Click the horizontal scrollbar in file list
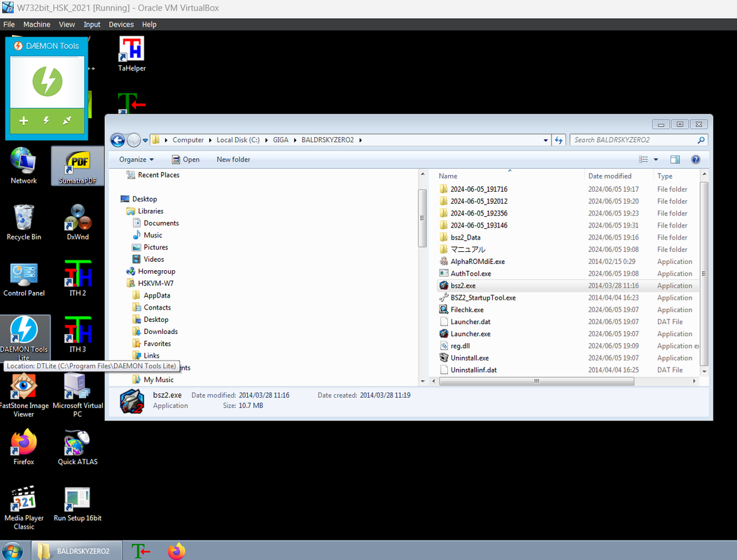The image size is (737, 560). 536,381
